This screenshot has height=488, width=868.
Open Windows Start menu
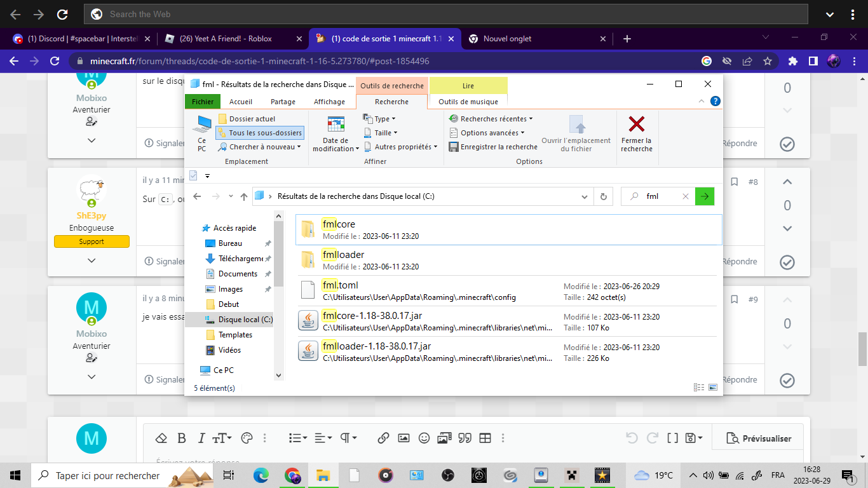tap(15, 475)
